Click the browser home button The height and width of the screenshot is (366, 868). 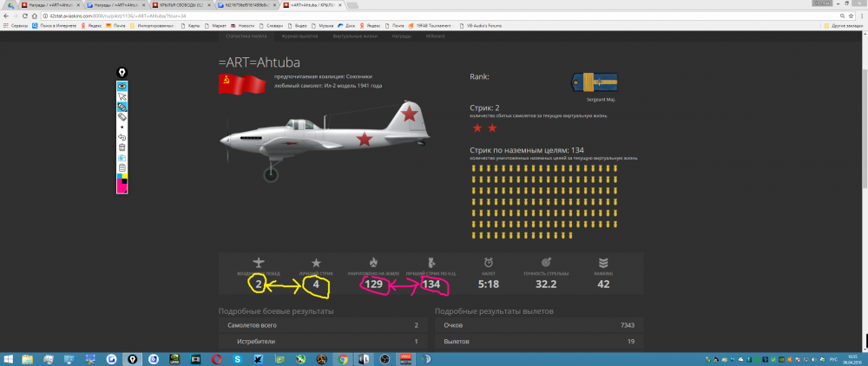(x=35, y=16)
